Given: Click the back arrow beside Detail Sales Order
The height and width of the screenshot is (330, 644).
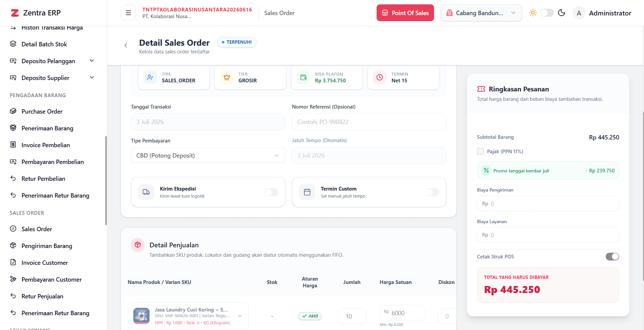Looking at the screenshot, I should [126, 45].
